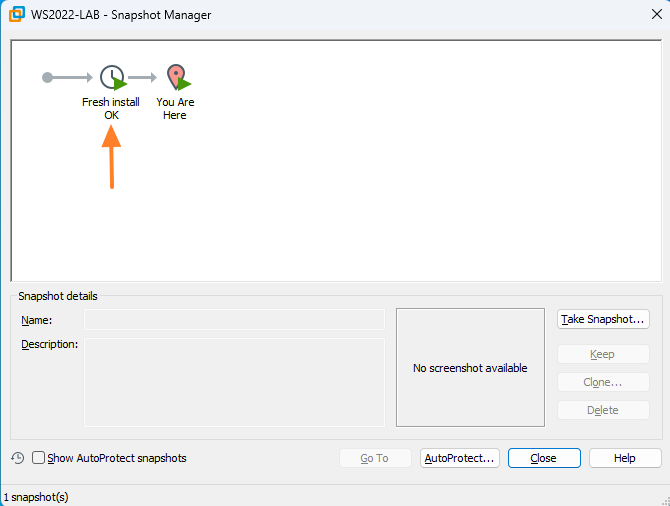Click the Go To button
Viewport: 670px width, 506px height.
click(375, 458)
